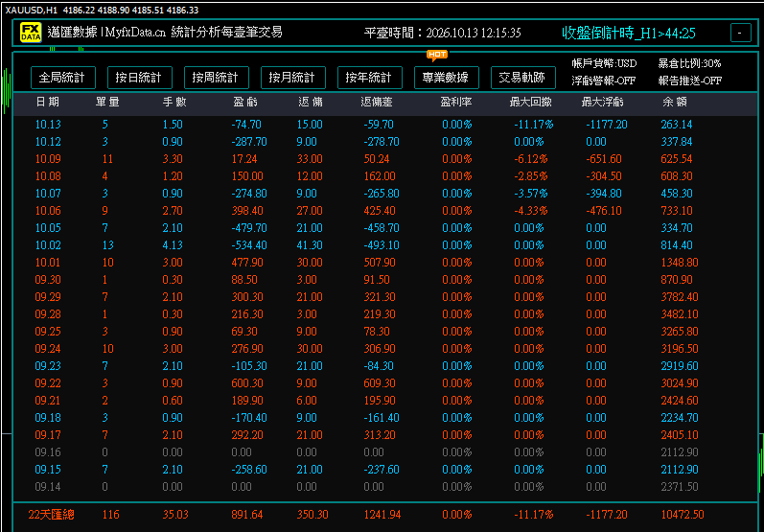Click the 日期 column header
Viewport: 764px width, 532px height.
point(48,103)
